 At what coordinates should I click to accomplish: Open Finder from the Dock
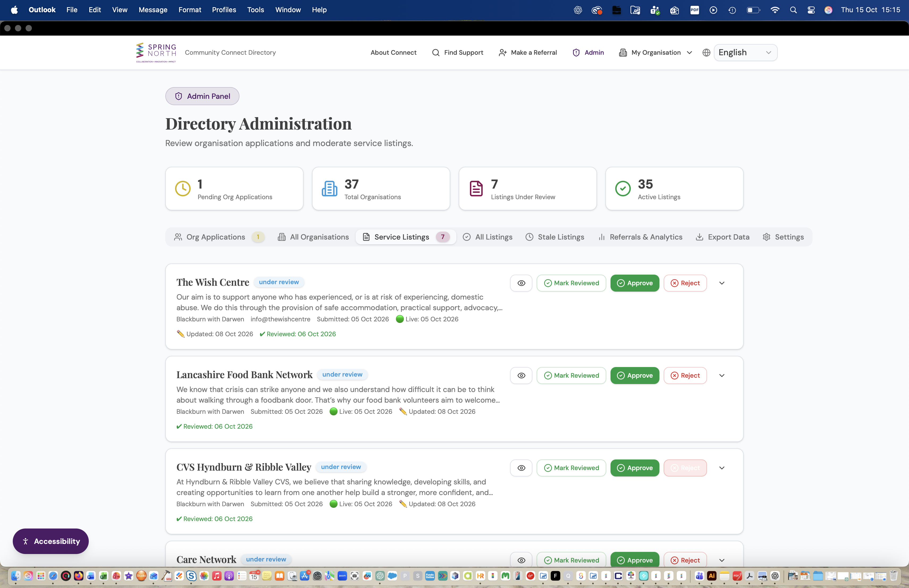click(x=15, y=576)
